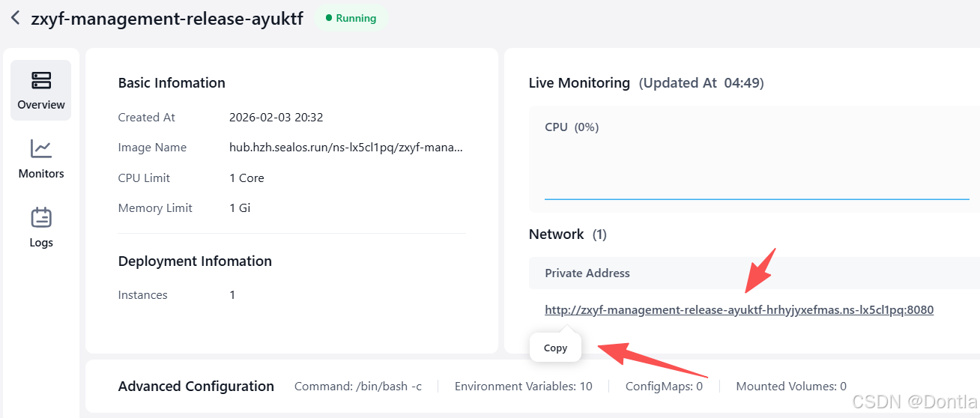Select the app name zxyf-management-release-ayuktf title
This screenshot has height=418, width=980.
tap(167, 19)
